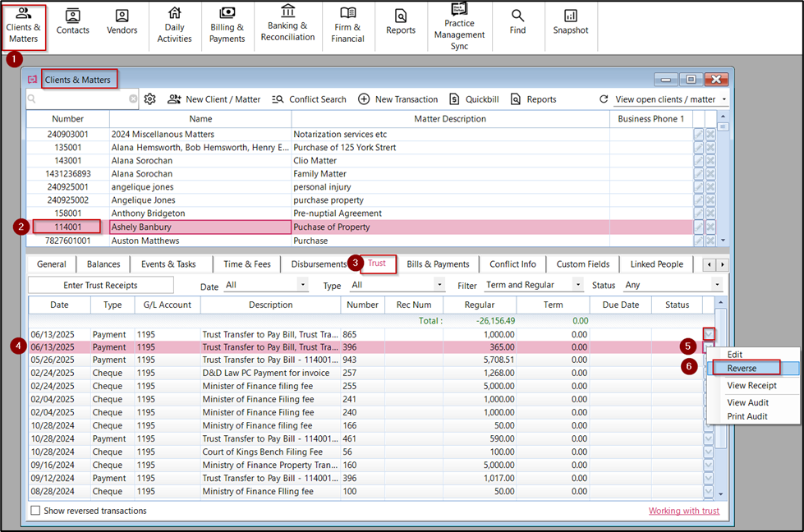Select the Vendors icon
804x532 pixels.
[x=122, y=25]
